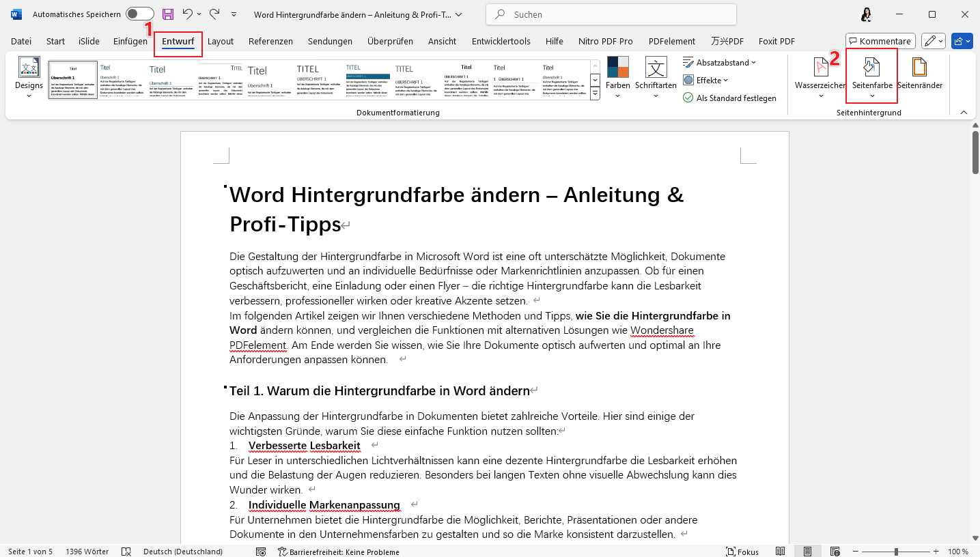Click the Save icon in the title bar
Screen dimensions: 980x557
[168, 14]
